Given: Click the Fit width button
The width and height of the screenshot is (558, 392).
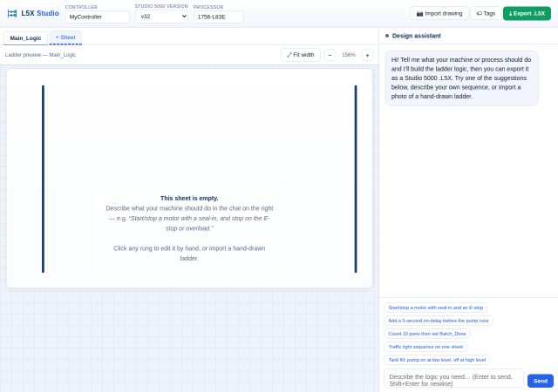Looking at the screenshot, I should tap(300, 55).
